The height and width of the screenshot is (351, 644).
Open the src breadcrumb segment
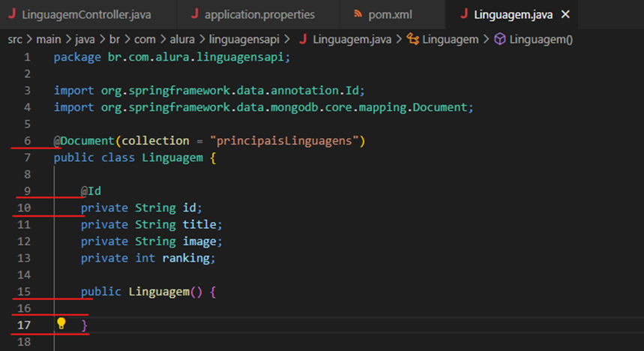click(x=15, y=40)
